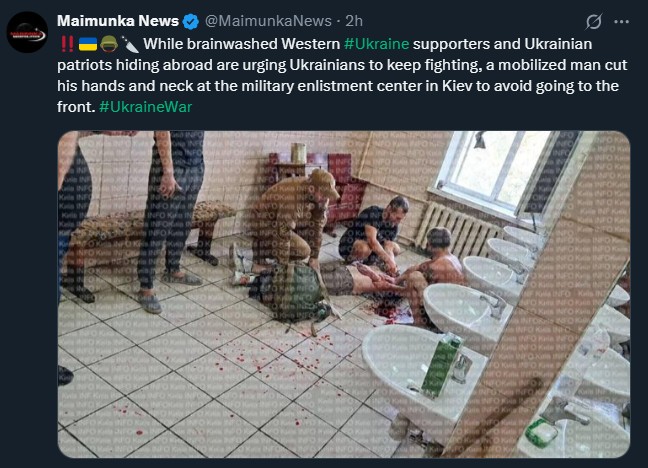Open the @MaimunkaNews handle link
Viewport: 648px width, 468px height.
click(x=268, y=21)
